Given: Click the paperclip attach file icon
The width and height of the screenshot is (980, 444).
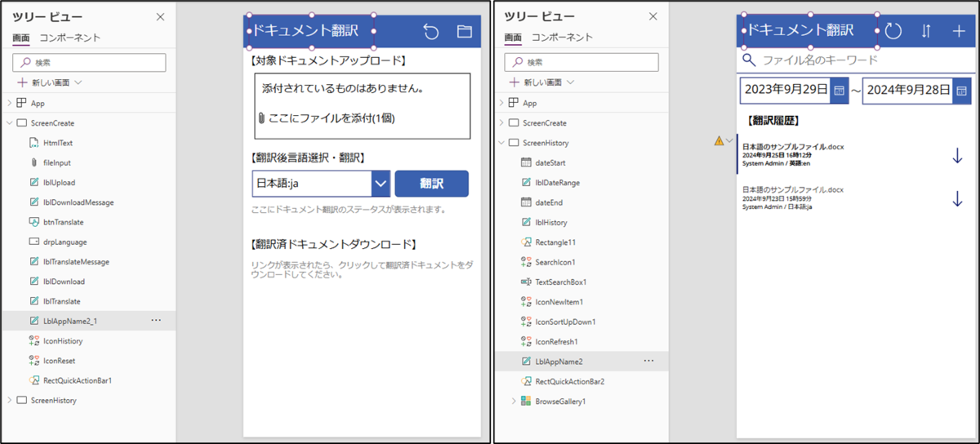Looking at the screenshot, I should tap(261, 118).
